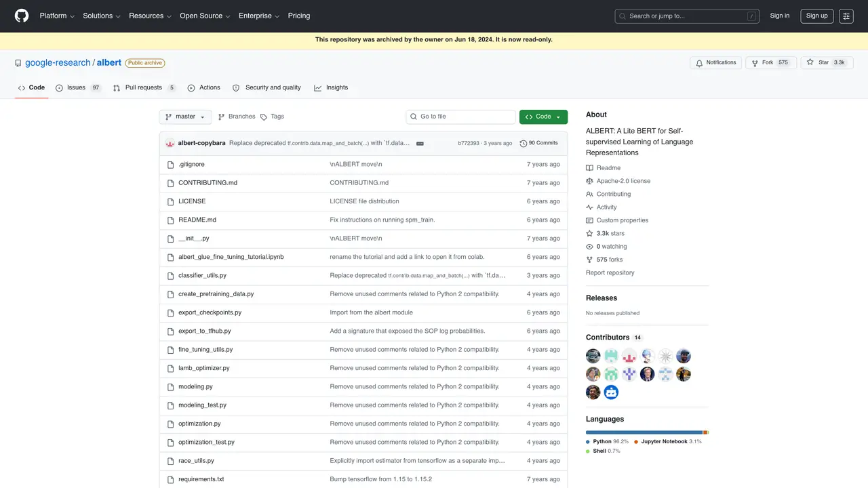
Task: Click the Jupyter Notebook 3.1% language entry
Action: (x=668, y=442)
